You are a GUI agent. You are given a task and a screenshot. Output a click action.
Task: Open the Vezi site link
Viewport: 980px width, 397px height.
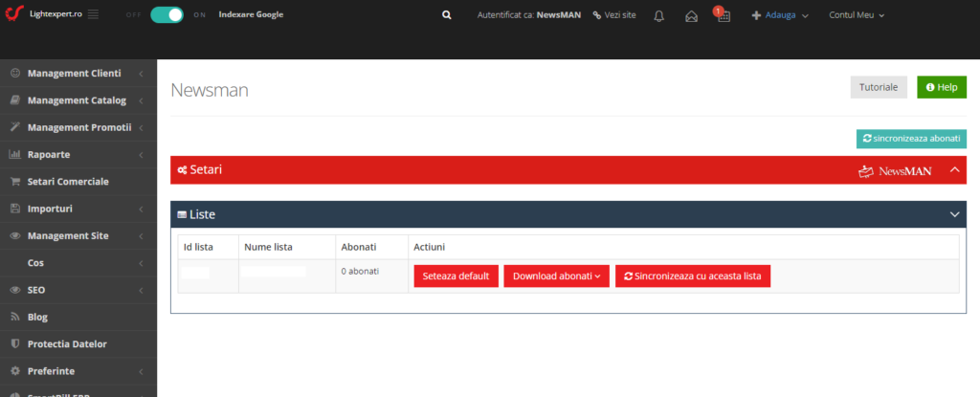pyautogui.click(x=613, y=15)
